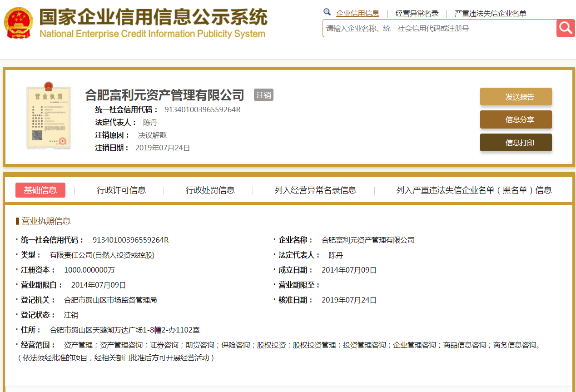The height and width of the screenshot is (392, 576).
Task: Select the 严重违法失信企业名单 search category
Action: pyautogui.click(x=490, y=13)
